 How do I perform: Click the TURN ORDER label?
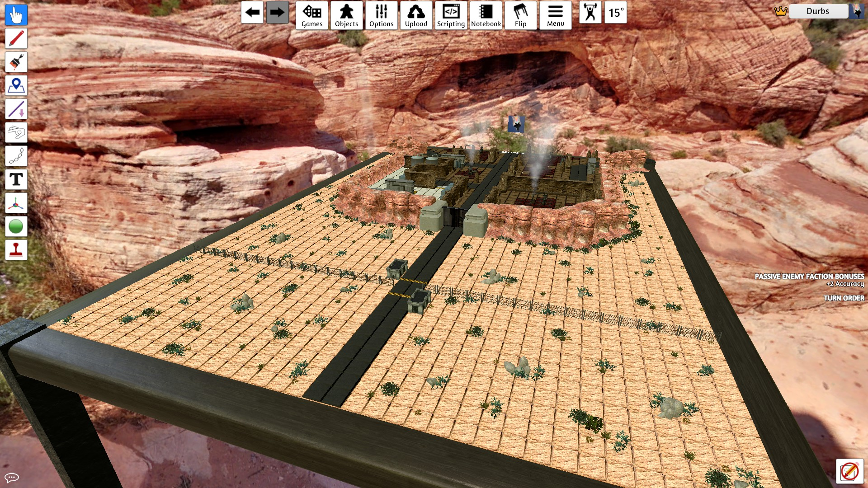coord(844,298)
